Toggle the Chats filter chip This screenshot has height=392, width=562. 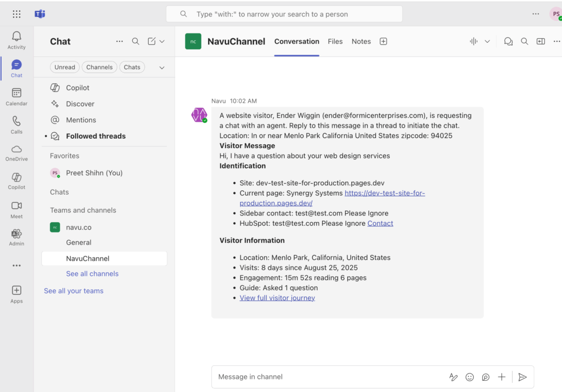tap(132, 67)
